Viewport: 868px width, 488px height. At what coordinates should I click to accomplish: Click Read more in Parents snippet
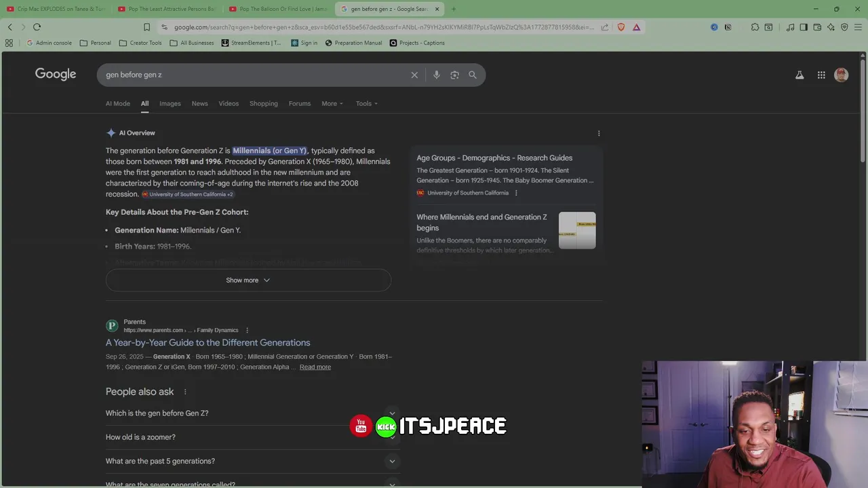[x=315, y=367]
